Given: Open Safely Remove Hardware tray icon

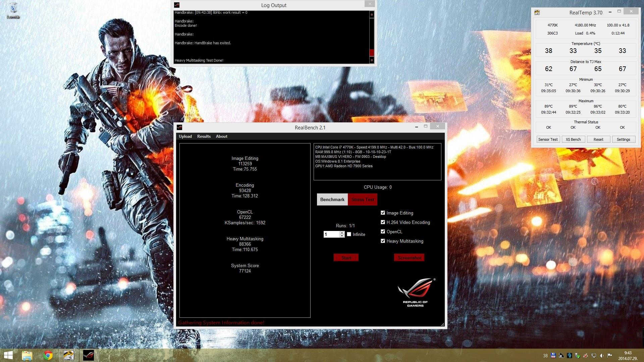Looking at the screenshot, I should tap(577, 356).
